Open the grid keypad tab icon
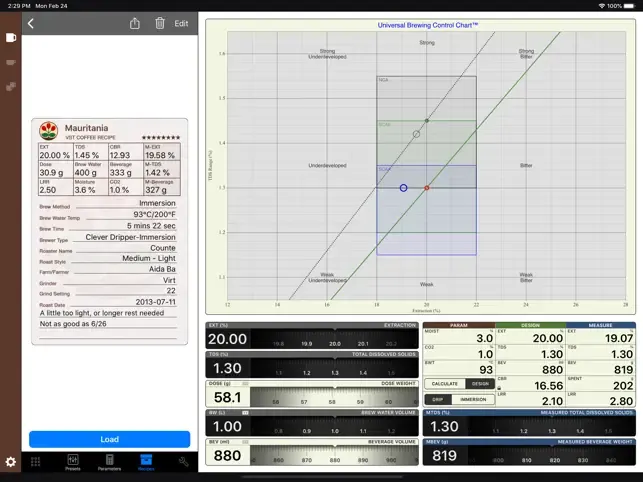Image resolution: width=643 pixels, height=482 pixels. [x=36, y=462]
